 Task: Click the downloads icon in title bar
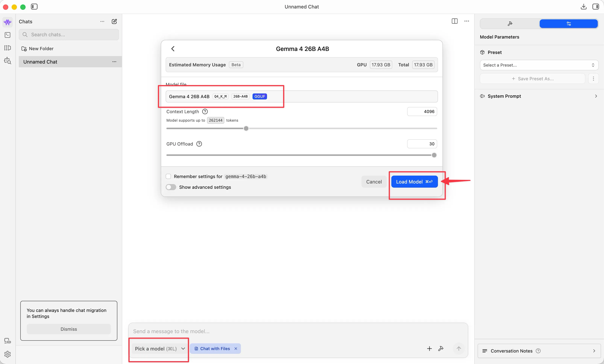(x=583, y=7)
